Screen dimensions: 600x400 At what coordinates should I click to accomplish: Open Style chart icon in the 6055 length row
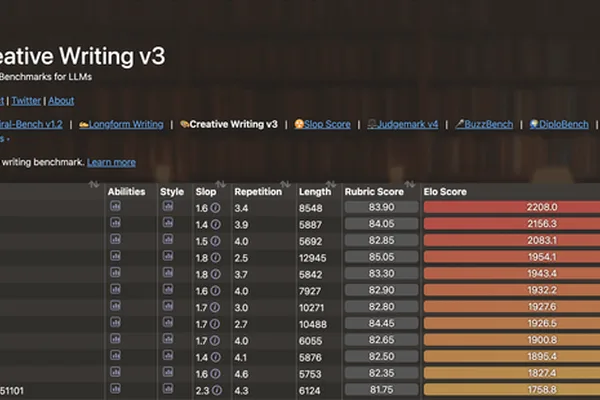click(168, 339)
